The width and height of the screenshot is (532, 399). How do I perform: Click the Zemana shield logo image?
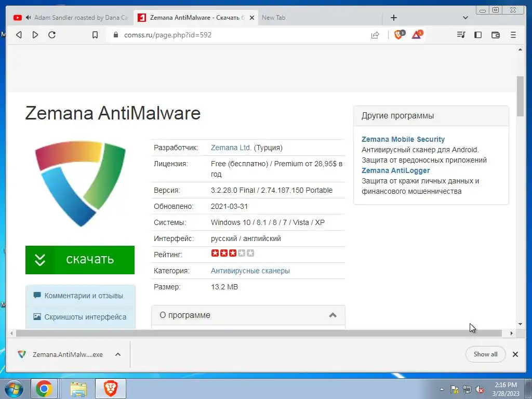tap(81, 183)
